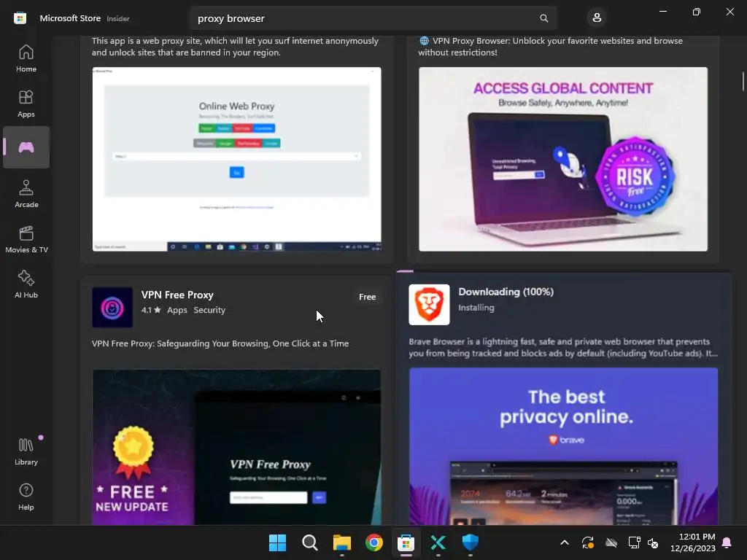Open the user account profile icon

[x=597, y=18]
